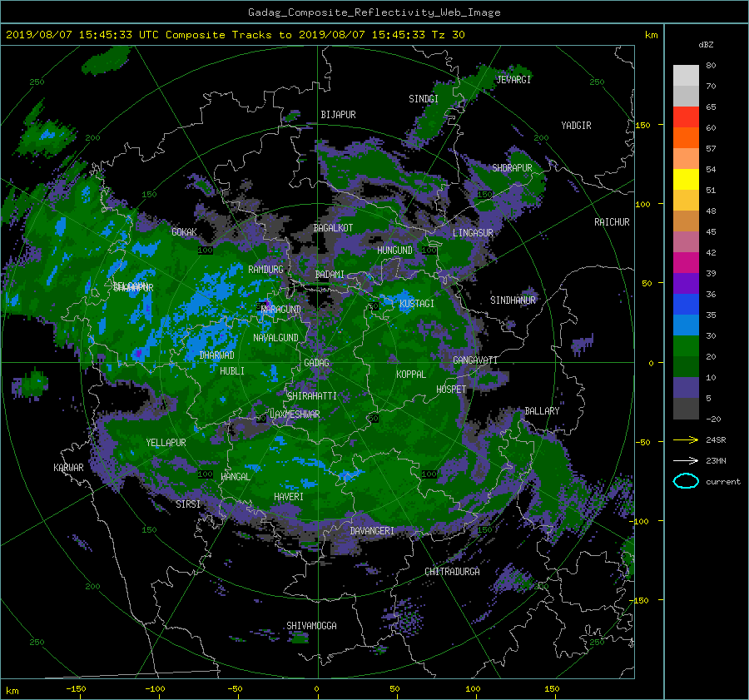
Task: Click the HUNGUND label
Action: [x=394, y=251]
